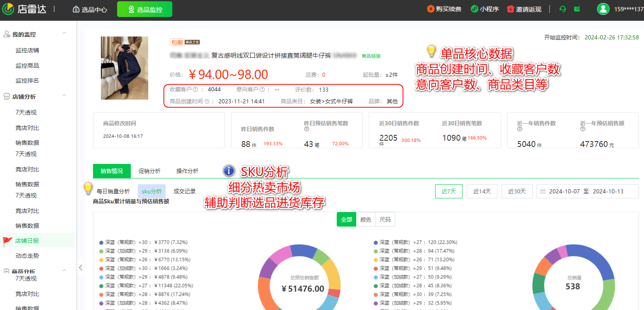This screenshot has width=644, height=310.
Task: Toggle legend 深蓝（常规款）>30：¥3770
Action: tap(144, 242)
